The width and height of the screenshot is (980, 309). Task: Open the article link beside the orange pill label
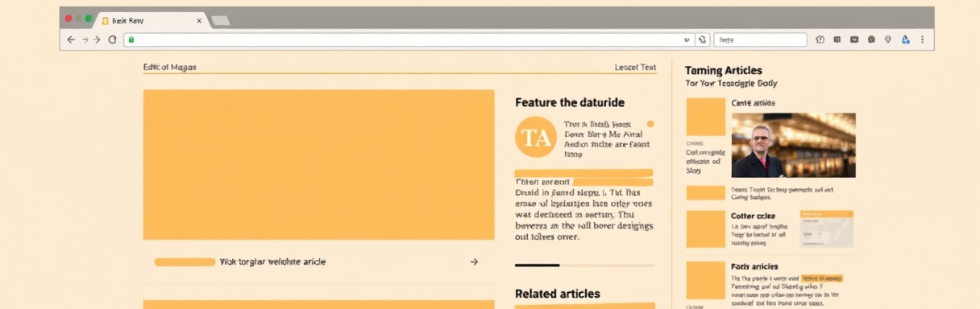click(272, 262)
